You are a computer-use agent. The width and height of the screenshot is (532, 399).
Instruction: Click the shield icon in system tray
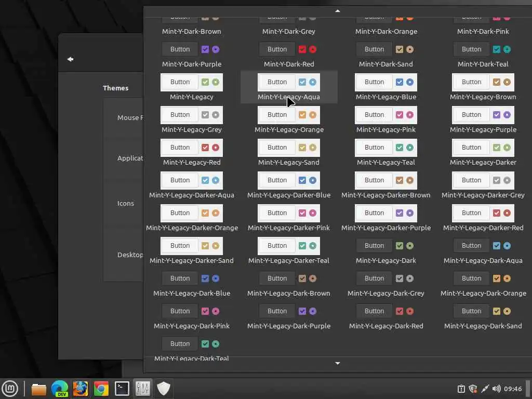[473, 389]
